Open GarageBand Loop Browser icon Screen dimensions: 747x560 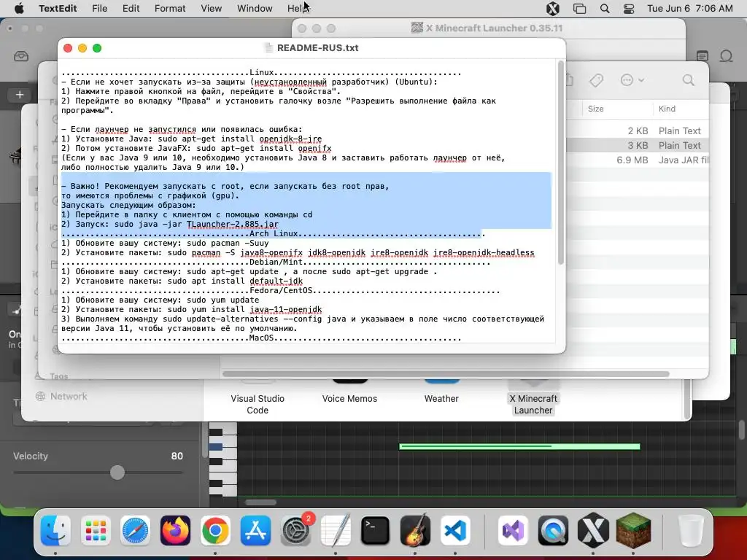(x=726, y=56)
